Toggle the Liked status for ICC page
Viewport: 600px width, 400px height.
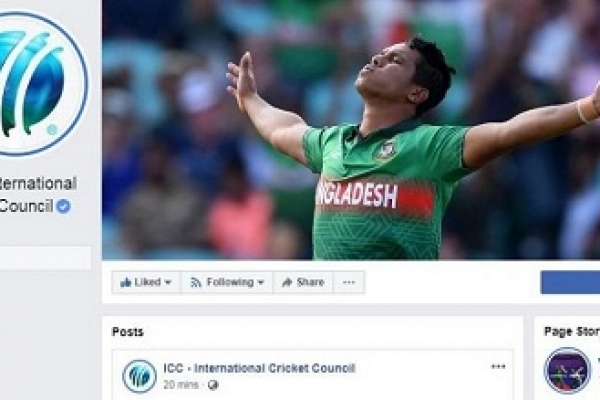146,282
